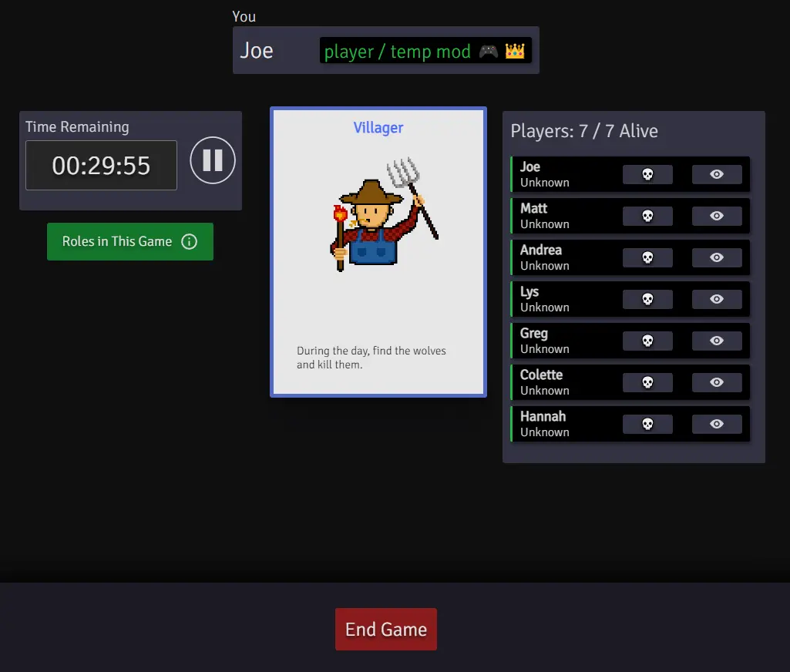This screenshot has width=790, height=672.
Task: Mark Lys dead with skull icon
Action: 647,300
